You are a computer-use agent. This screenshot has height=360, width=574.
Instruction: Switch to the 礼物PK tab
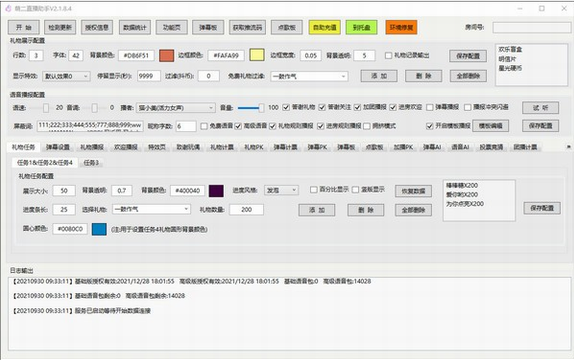pos(254,147)
